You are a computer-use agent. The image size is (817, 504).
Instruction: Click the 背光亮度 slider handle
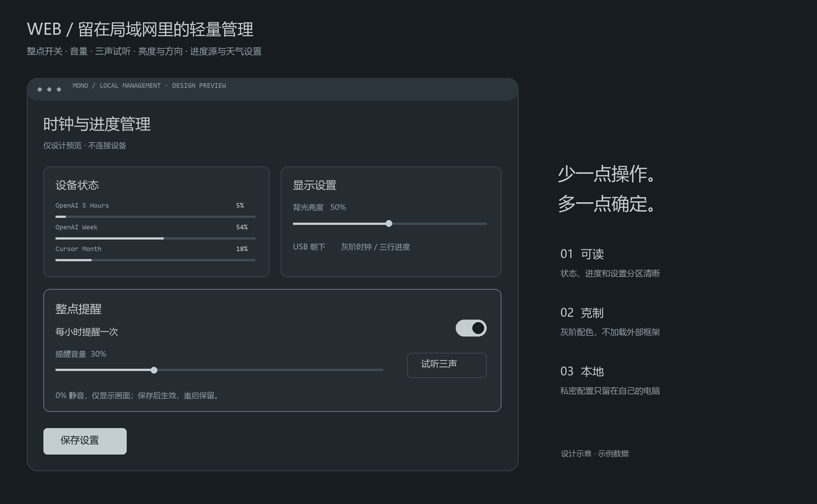[389, 223]
